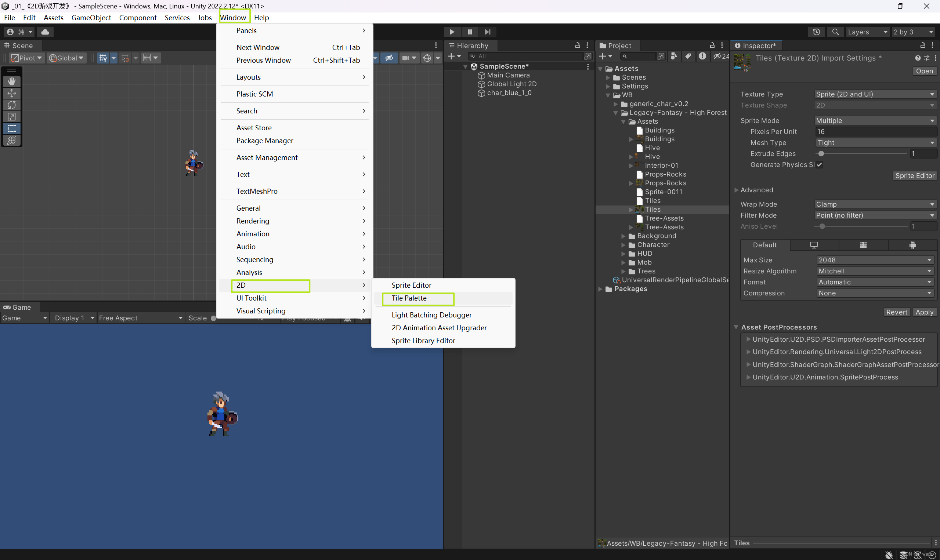Click the Pause button in the toolbar

coord(470,32)
